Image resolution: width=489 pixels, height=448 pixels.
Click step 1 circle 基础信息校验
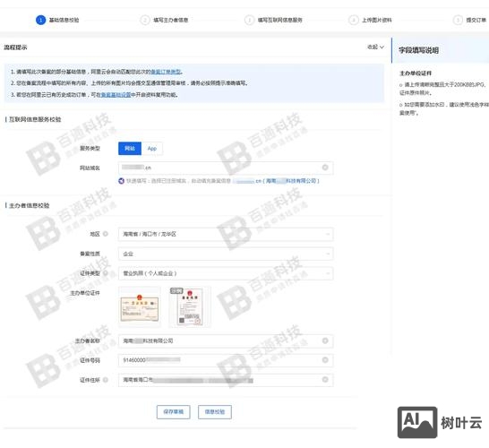(40, 20)
